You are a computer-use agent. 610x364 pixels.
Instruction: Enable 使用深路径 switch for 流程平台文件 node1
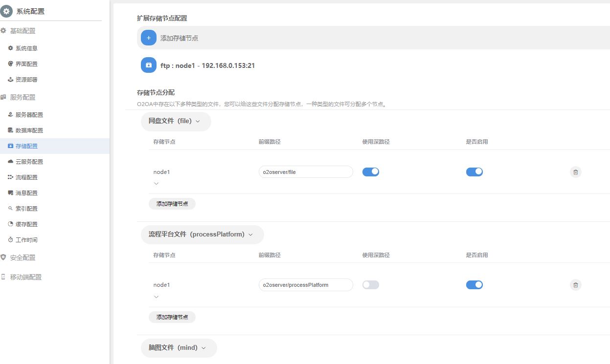pos(371,285)
